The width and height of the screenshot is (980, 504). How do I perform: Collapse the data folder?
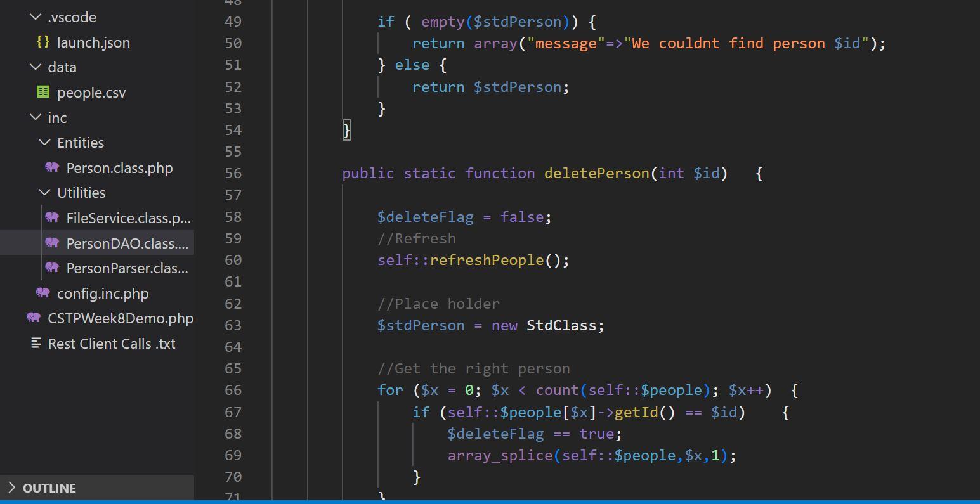[36, 67]
